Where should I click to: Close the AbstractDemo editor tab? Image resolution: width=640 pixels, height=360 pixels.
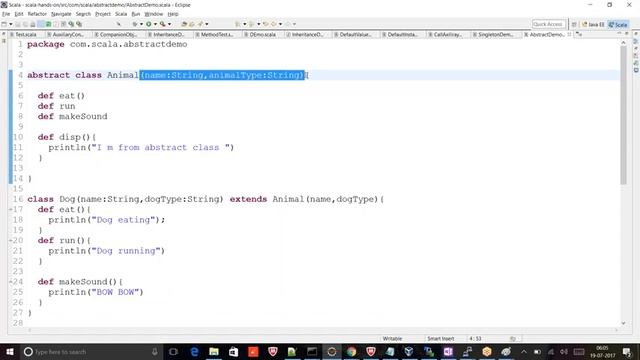click(569, 35)
